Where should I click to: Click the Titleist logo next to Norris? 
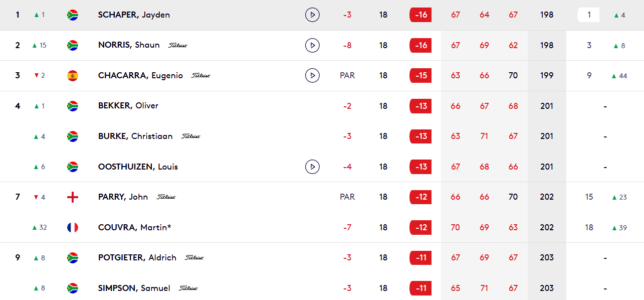click(x=178, y=46)
